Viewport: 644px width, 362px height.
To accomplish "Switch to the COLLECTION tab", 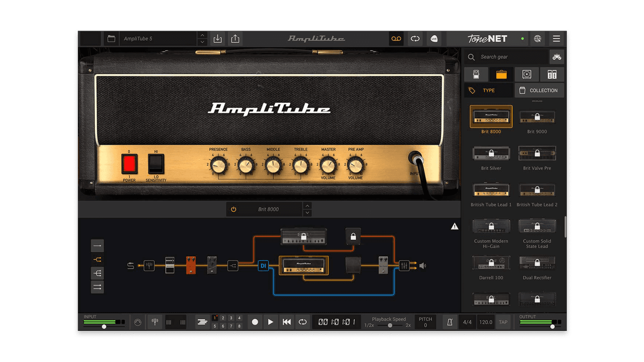I will tap(539, 90).
